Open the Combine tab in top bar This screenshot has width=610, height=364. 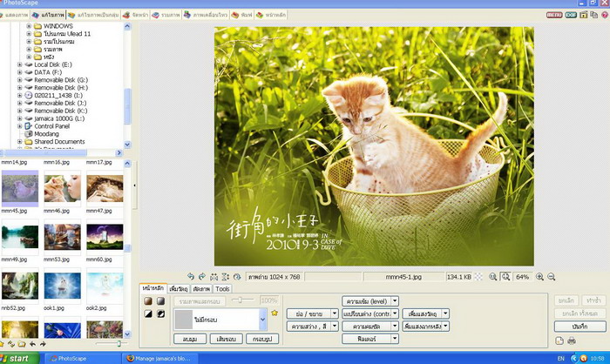[166, 15]
